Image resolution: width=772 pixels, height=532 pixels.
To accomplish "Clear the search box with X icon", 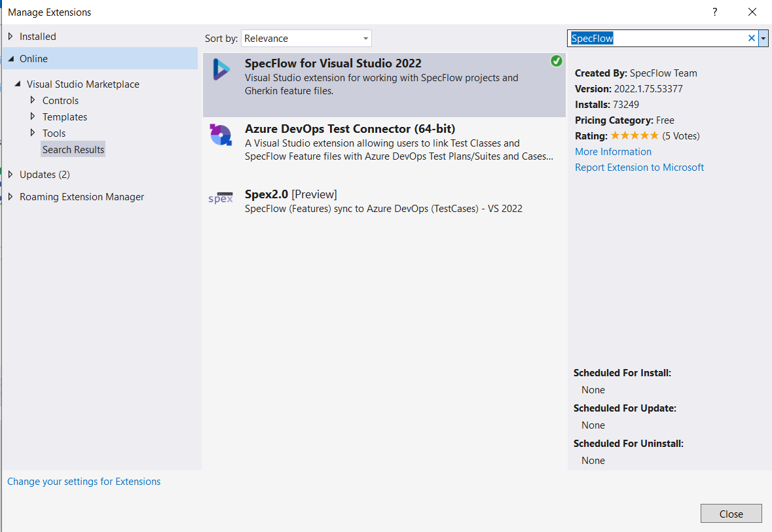I will pyautogui.click(x=751, y=39).
